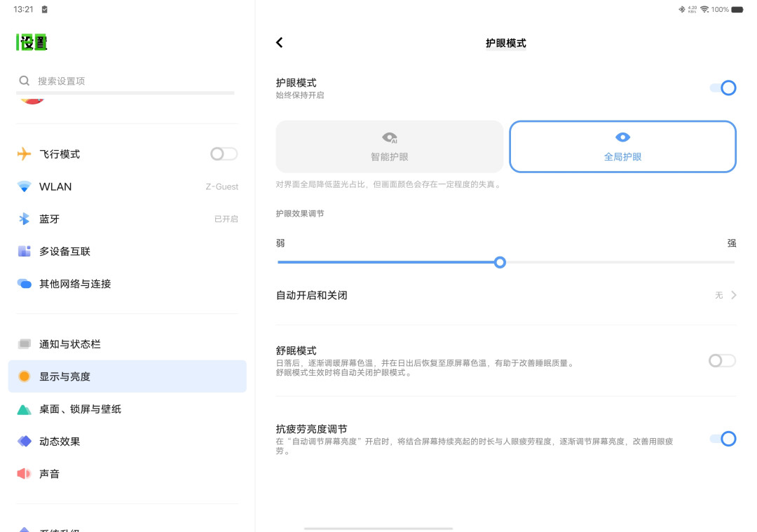
Task: Open the 飞行模式 settings row
Action: tap(128, 154)
